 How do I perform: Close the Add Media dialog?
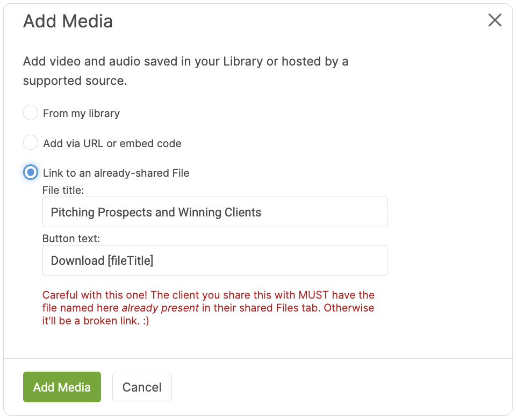[494, 20]
